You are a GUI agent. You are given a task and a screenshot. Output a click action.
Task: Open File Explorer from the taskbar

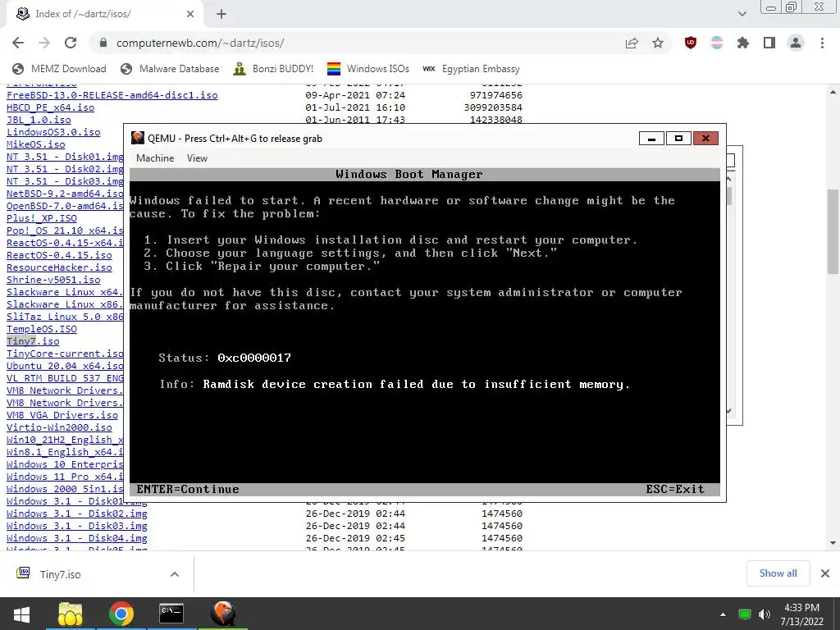coord(71,614)
